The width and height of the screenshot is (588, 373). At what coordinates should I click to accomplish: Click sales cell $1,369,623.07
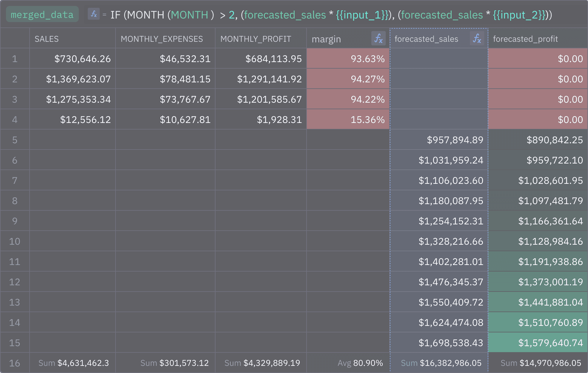click(x=73, y=79)
